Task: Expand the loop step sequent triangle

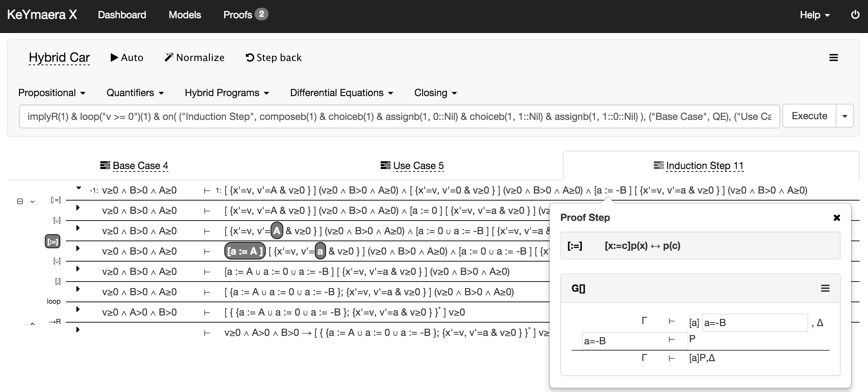Action: pyautogui.click(x=78, y=309)
